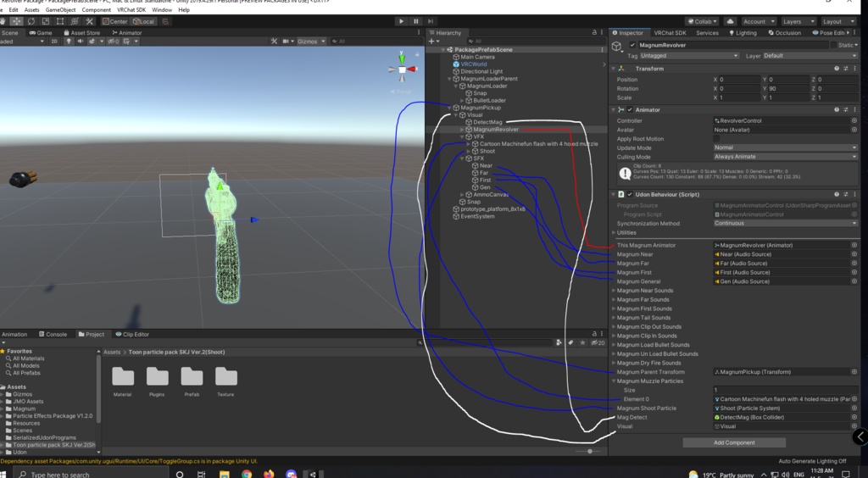This screenshot has height=478, width=868.
Task: Open Scene camera settings icon
Action: click(x=287, y=42)
